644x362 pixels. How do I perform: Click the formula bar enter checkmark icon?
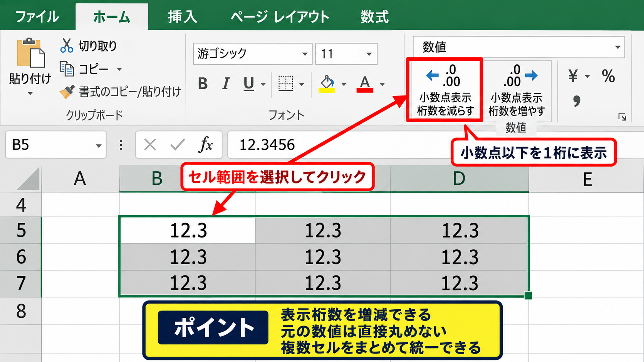click(178, 145)
